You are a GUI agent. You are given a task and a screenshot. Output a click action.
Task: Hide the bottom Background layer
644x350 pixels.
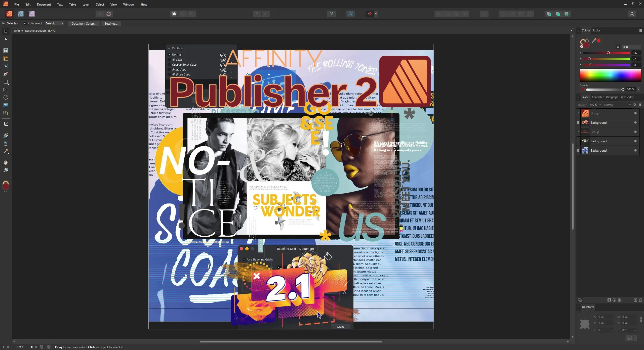[635, 150]
